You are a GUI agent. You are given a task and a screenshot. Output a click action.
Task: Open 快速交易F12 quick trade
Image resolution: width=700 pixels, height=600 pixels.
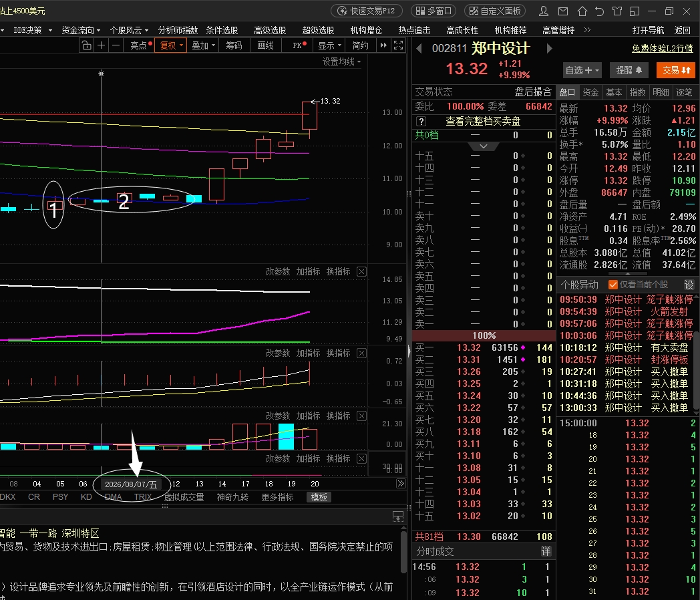pos(367,11)
